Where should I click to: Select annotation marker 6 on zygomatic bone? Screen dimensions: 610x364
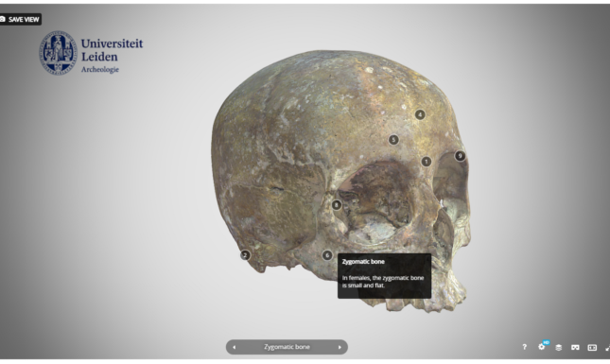(327, 255)
